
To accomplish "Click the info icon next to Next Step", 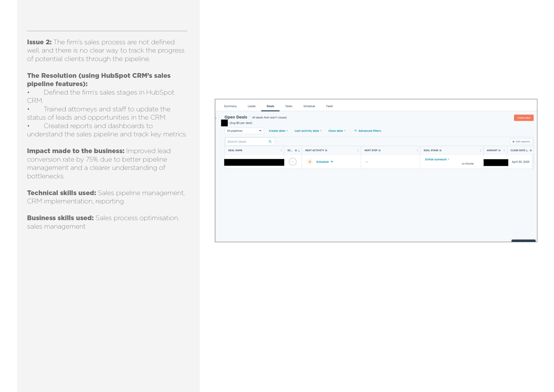I will click(379, 151).
